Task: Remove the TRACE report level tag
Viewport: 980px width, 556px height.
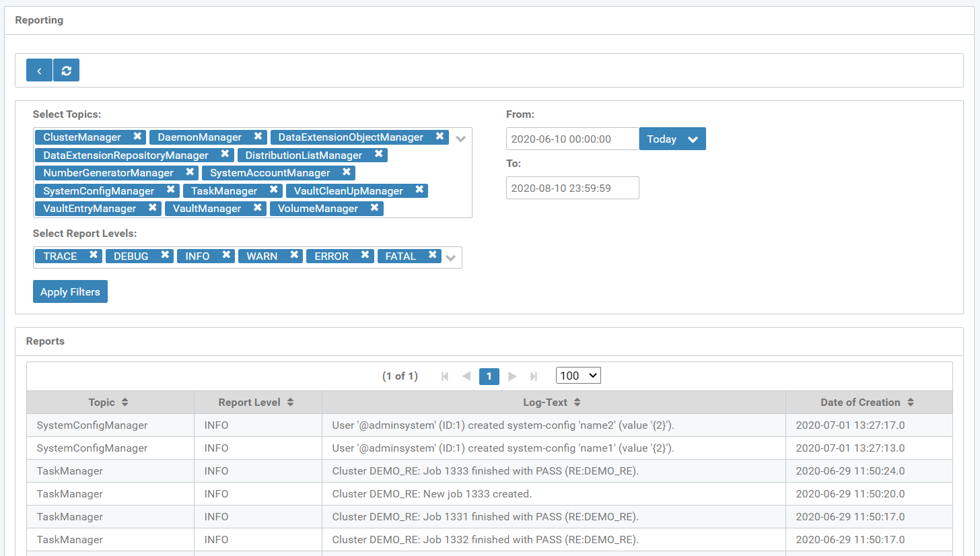Action: [94, 256]
